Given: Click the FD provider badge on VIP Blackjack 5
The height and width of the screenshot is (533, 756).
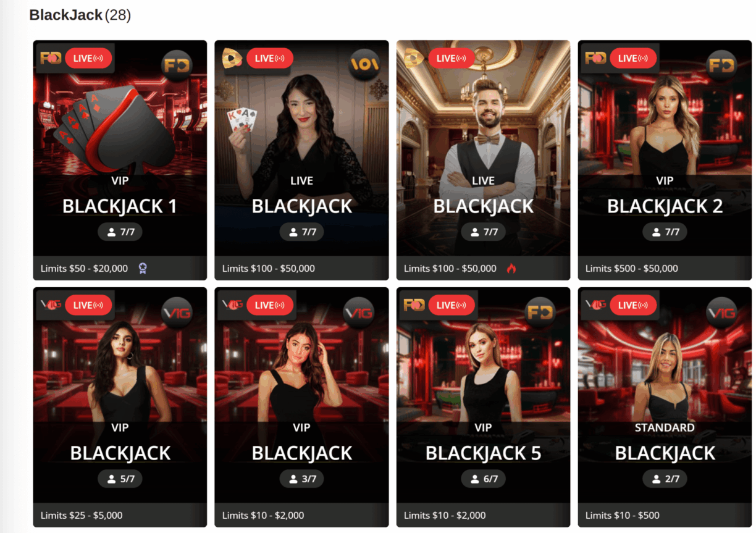Looking at the screenshot, I should tap(540, 312).
